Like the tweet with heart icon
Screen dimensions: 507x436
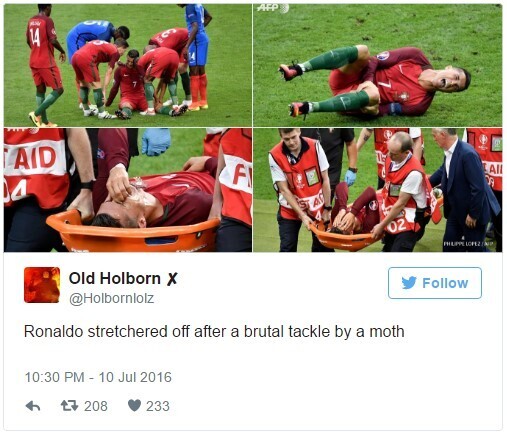coord(134,405)
